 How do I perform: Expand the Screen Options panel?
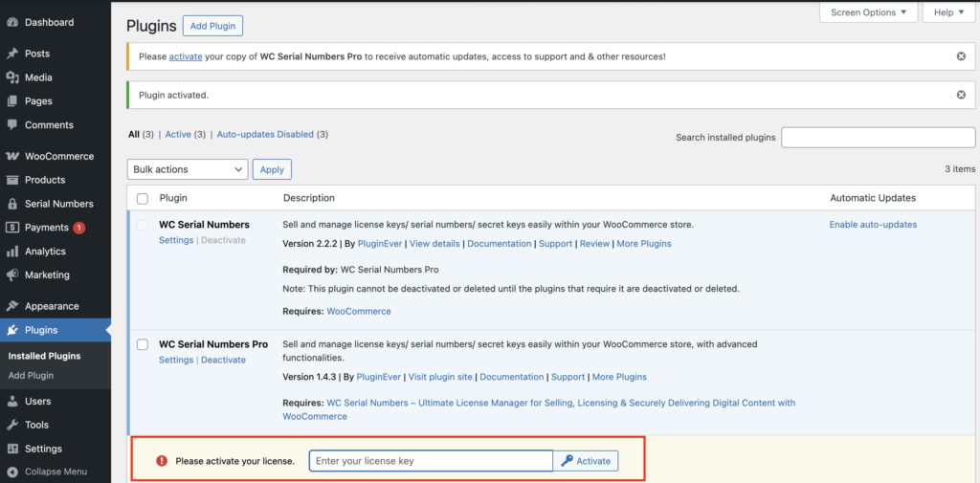point(869,12)
